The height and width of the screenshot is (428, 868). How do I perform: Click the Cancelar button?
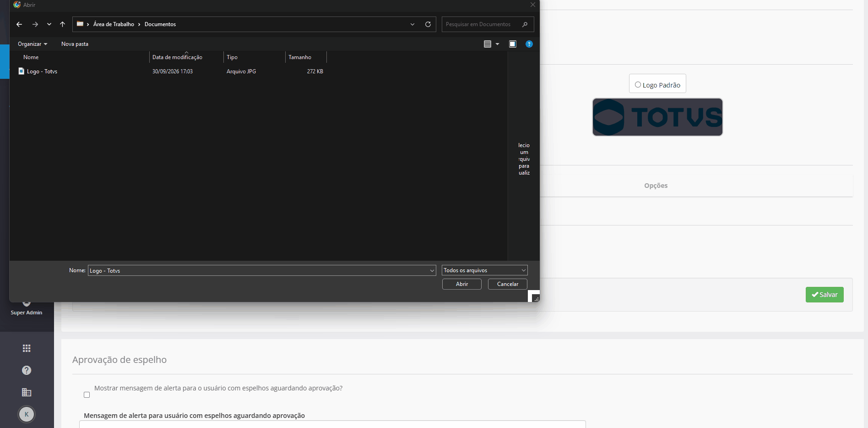pos(508,284)
